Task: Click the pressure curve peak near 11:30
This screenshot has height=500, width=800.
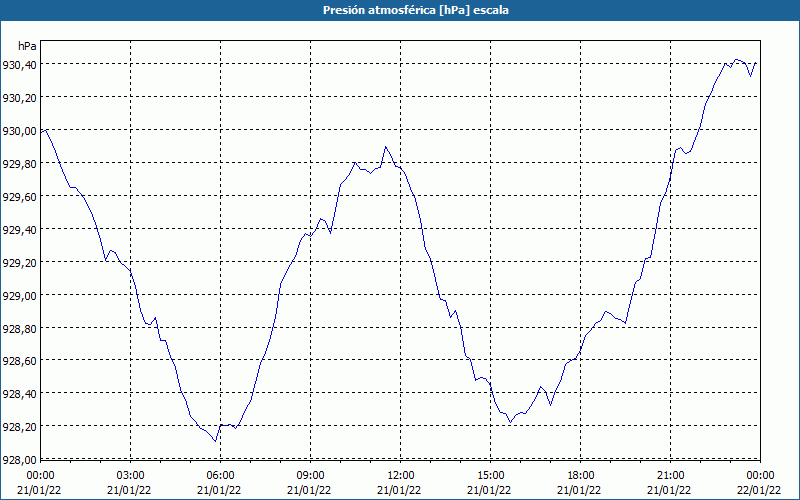Action: tap(386, 147)
